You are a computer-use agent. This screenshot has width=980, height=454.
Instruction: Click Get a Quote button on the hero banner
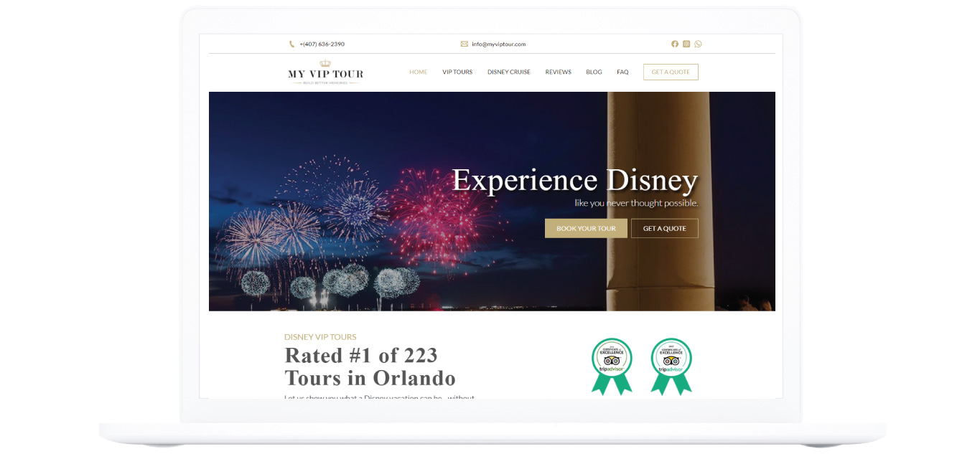click(x=665, y=228)
